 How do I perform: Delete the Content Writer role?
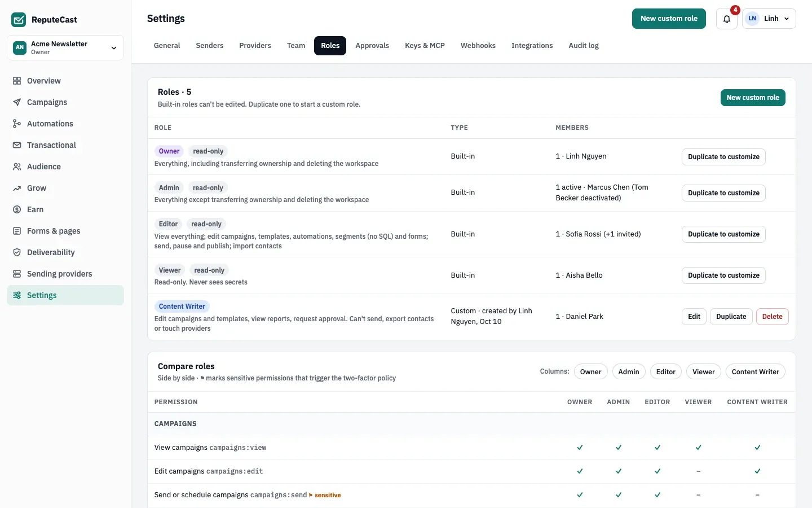click(772, 317)
